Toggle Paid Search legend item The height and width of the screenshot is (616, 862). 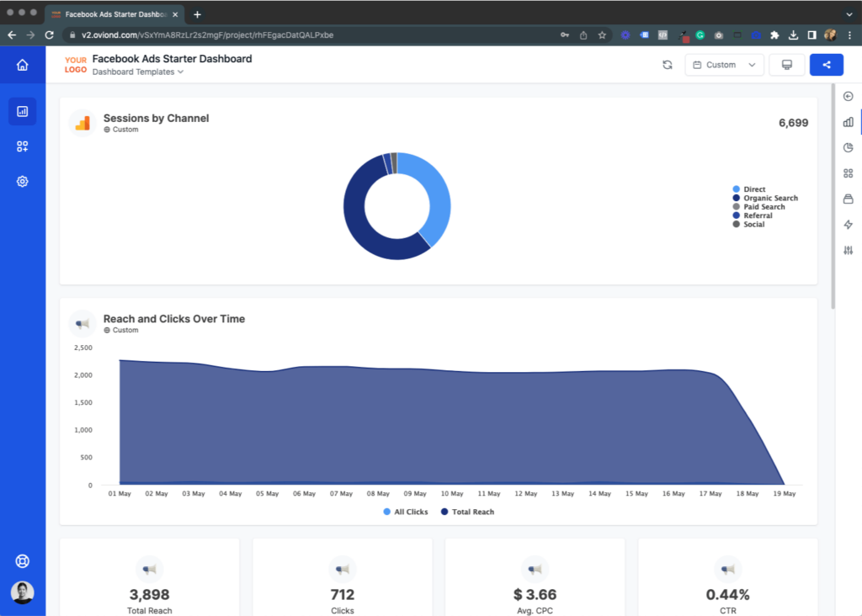point(758,207)
